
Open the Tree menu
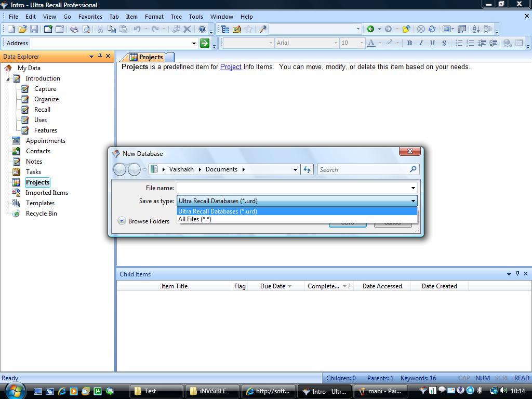pyautogui.click(x=176, y=17)
